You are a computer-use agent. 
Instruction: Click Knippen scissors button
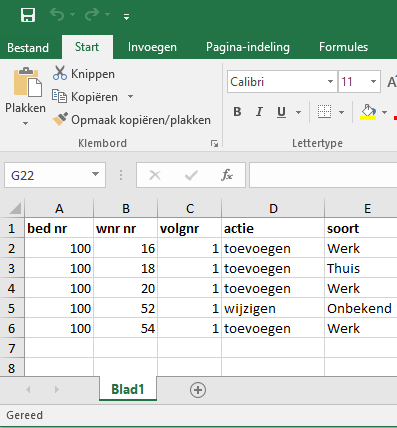(84, 74)
